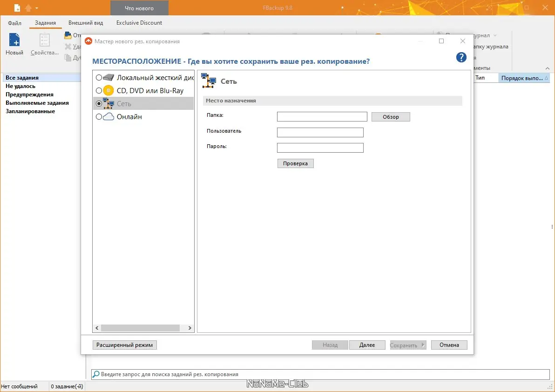The width and height of the screenshot is (555, 392).
Task: Open the журнал dropdown arrow in ribbon
Action: pyautogui.click(x=495, y=35)
